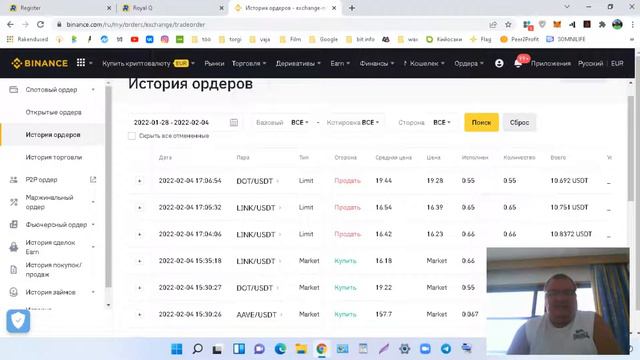Click the DOT/USDT pair in 15:30:27 row
The width and height of the screenshot is (640, 360).
(x=254, y=288)
